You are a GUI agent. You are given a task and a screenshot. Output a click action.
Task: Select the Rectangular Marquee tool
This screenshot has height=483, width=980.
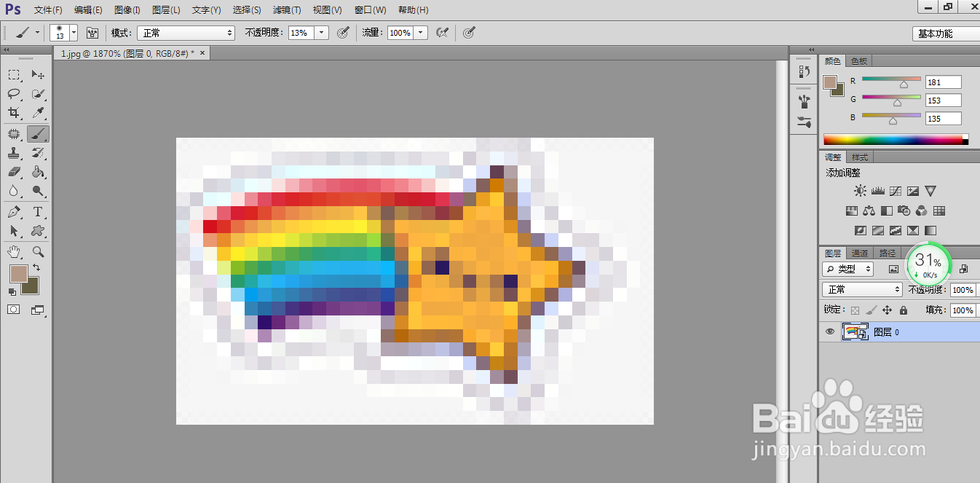point(14,75)
